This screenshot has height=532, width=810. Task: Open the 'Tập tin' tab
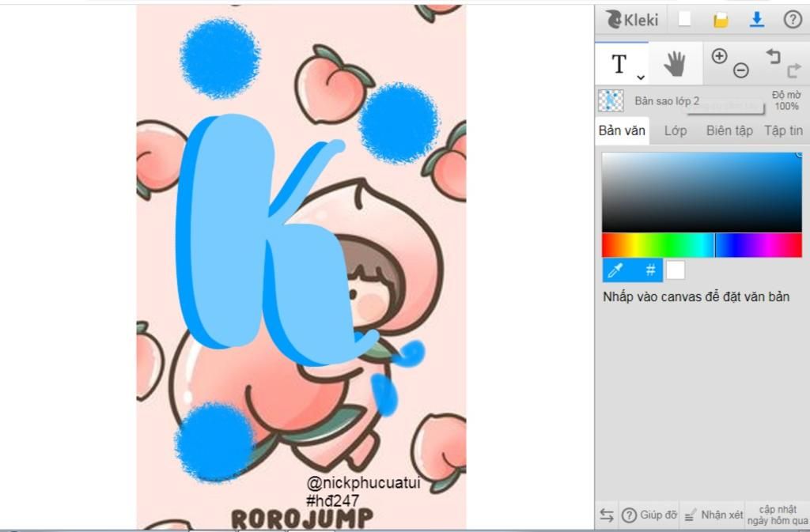point(784,131)
